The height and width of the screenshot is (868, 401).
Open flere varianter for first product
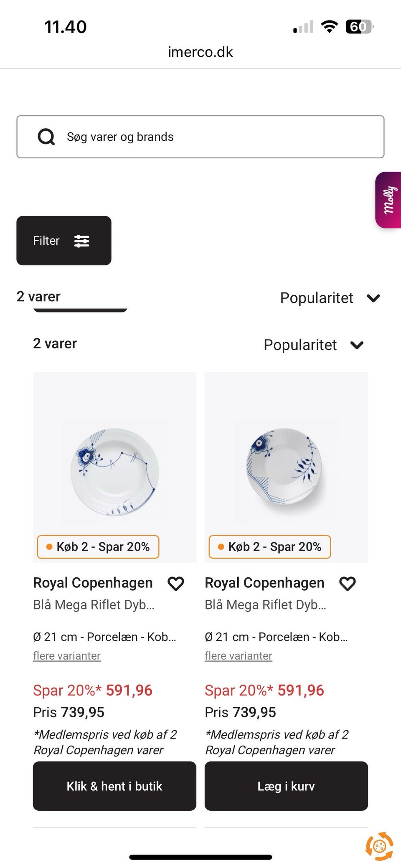point(67,656)
